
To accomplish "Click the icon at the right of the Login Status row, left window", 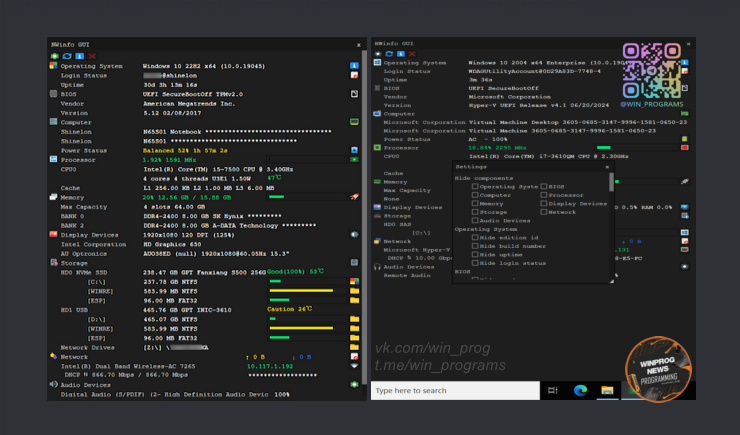I will 354,75.
